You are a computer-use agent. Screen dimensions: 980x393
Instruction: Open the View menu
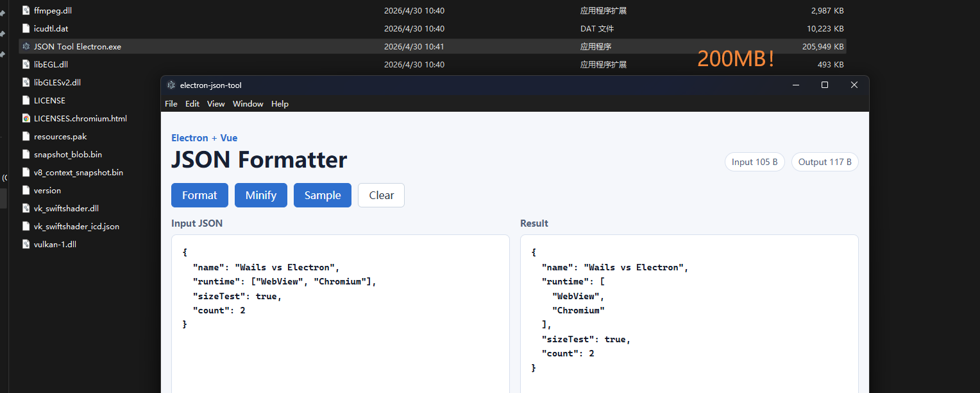click(216, 104)
